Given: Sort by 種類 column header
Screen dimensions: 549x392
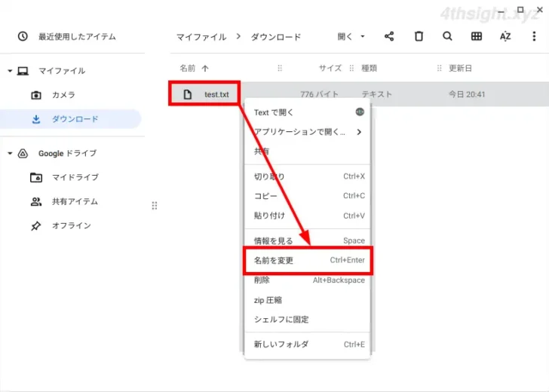Looking at the screenshot, I should pos(369,69).
